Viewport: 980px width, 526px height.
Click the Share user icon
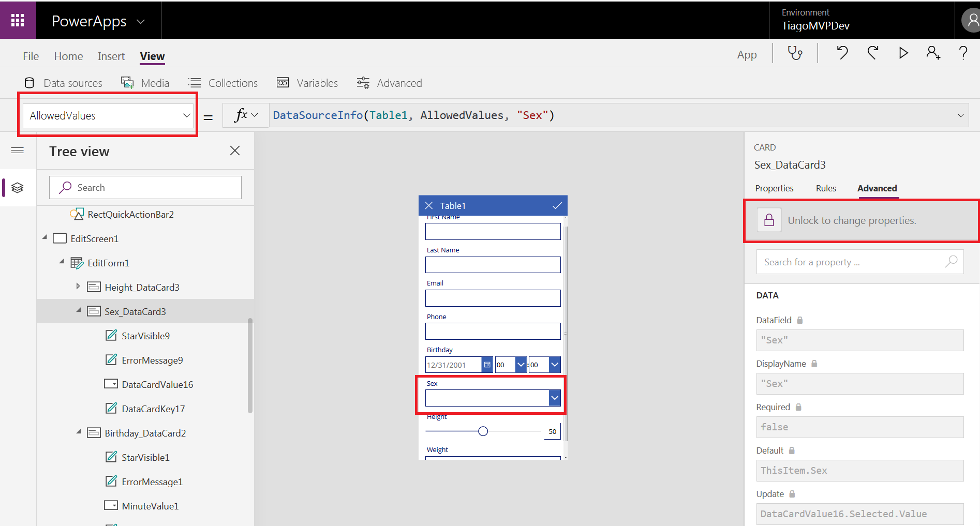pyautogui.click(x=933, y=53)
